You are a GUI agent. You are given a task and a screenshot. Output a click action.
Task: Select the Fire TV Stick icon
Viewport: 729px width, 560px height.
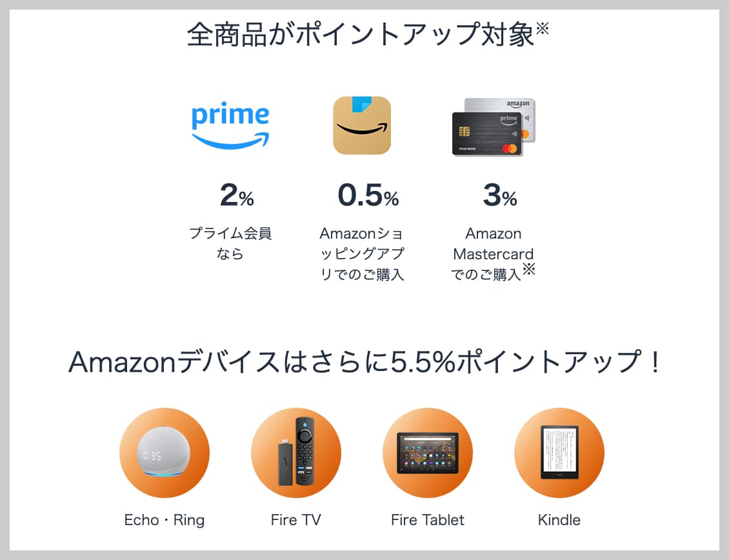(x=296, y=453)
